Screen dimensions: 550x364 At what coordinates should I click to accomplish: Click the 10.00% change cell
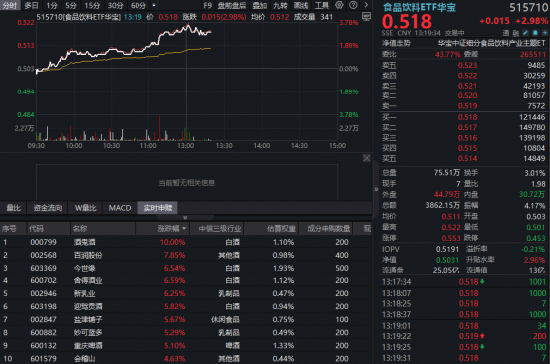click(x=172, y=242)
